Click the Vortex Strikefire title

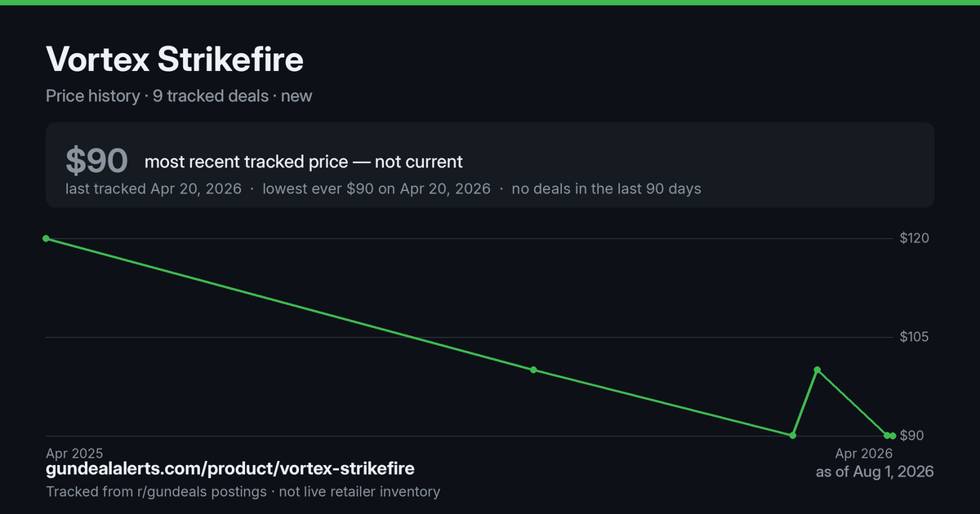click(175, 60)
